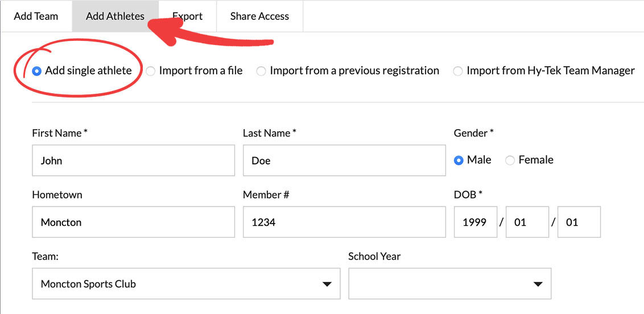Click the First Name field containing John
Viewport: 644px width, 314px height.
pos(133,160)
